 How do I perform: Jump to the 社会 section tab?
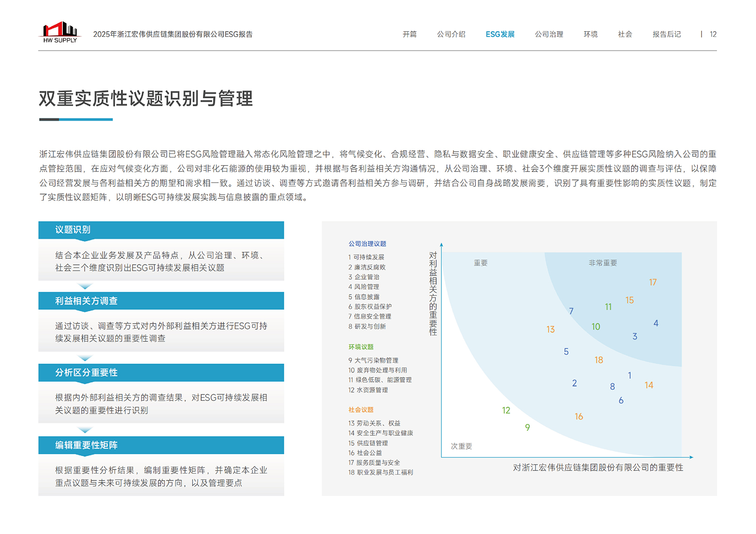[x=625, y=34]
